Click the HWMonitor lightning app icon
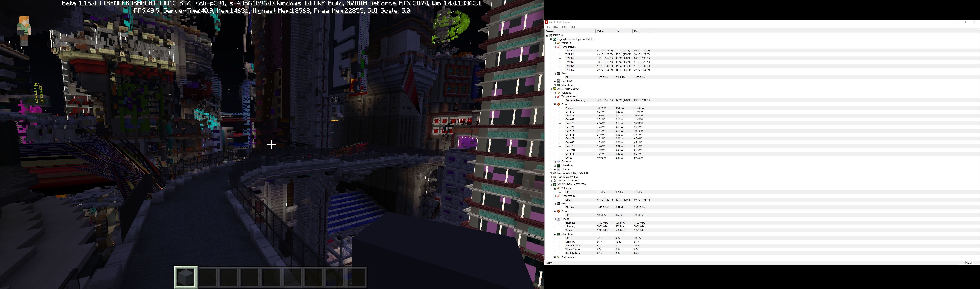Viewport: 980px width, 289px height. tap(547, 22)
